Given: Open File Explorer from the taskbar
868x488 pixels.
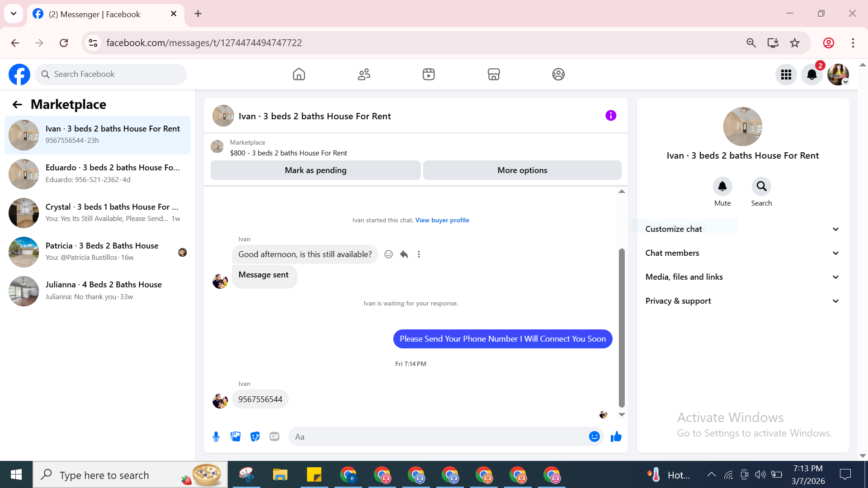Looking at the screenshot, I should point(280,475).
